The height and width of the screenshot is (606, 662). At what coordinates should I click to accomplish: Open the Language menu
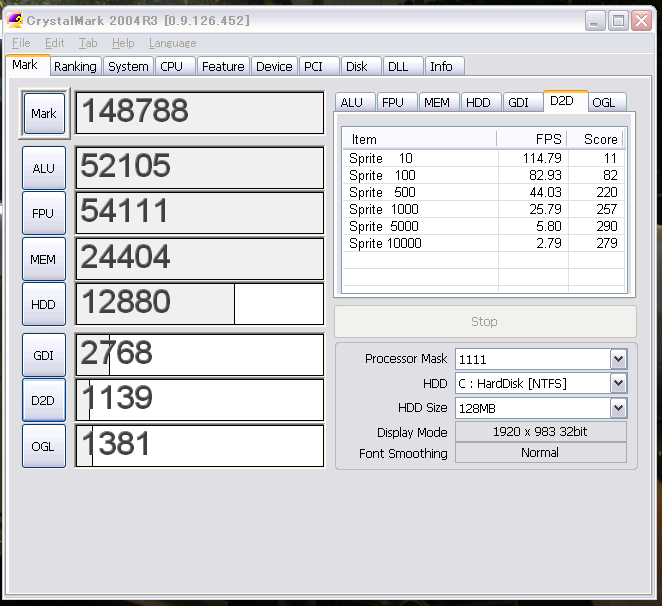(172, 43)
